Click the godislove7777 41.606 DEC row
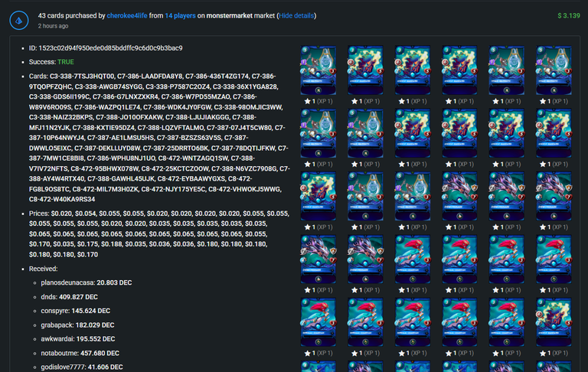 82,367
